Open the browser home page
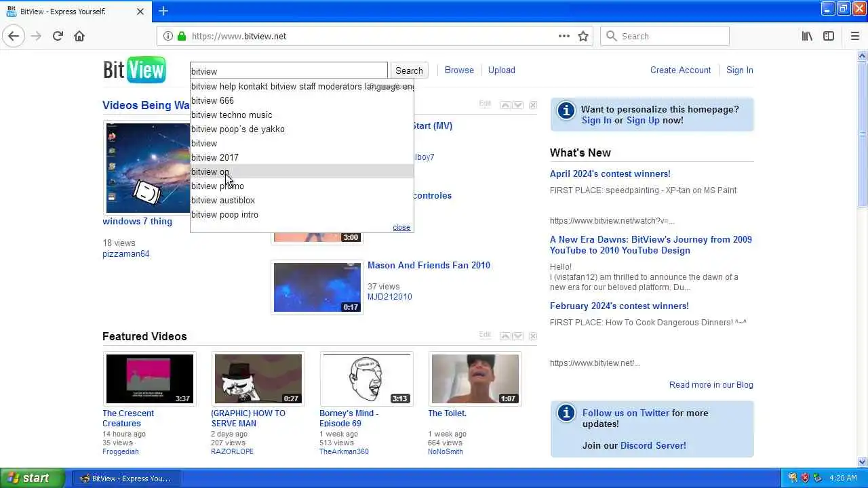868x488 pixels. pos(79,36)
